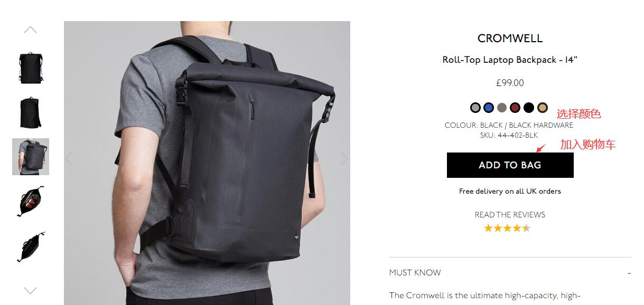
Task: Click the star rating icons
Action: tap(507, 228)
